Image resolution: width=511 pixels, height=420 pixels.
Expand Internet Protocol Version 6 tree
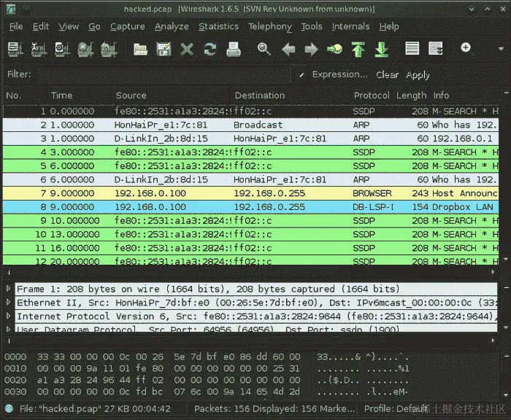(9, 316)
